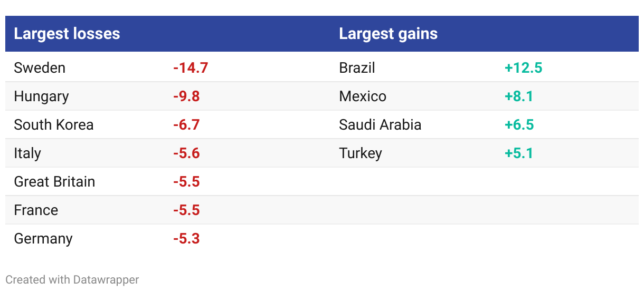Click the +6.5 value for Saudi Arabia
The image size is (644, 292).
519,125
